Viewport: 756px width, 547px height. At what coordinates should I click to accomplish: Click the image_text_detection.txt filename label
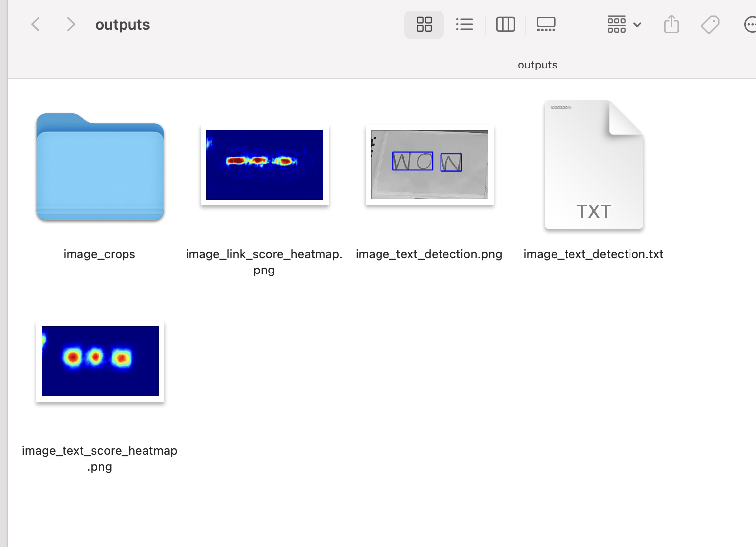pyautogui.click(x=593, y=254)
